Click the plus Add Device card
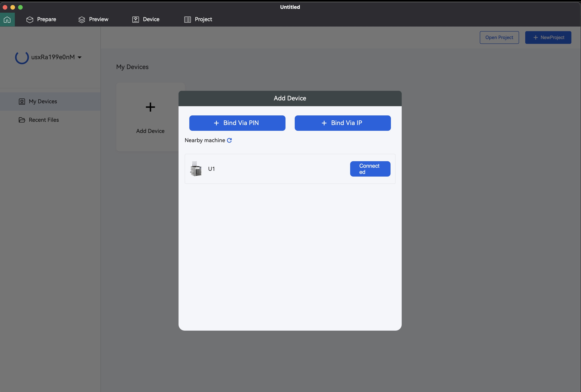Image resolution: width=581 pixels, height=392 pixels. (x=150, y=117)
